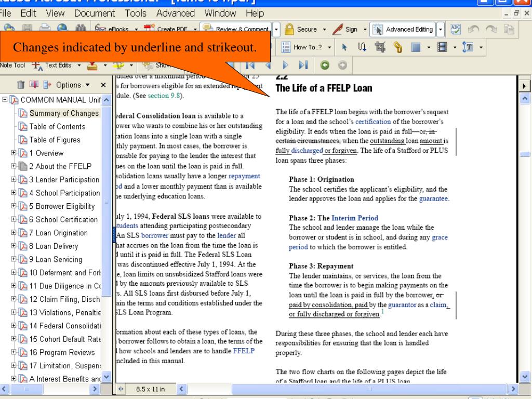Open the Review & Comment dropdown arrow

(x=276, y=30)
